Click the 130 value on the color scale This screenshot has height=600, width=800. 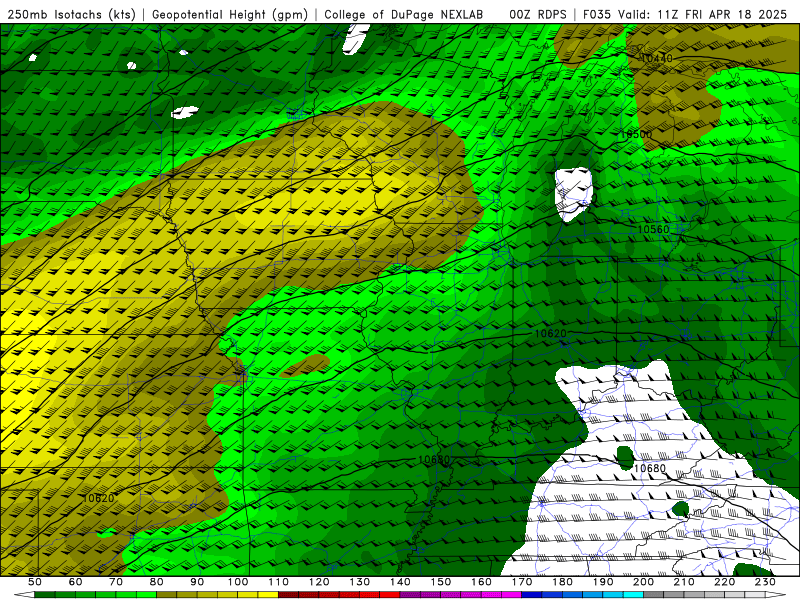click(x=360, y=582)
